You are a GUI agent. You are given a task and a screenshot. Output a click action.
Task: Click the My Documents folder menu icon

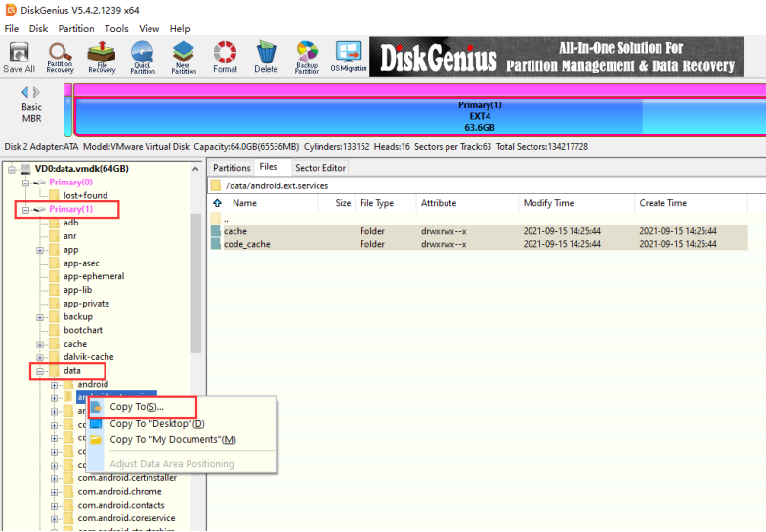click(x=96, y=439)
